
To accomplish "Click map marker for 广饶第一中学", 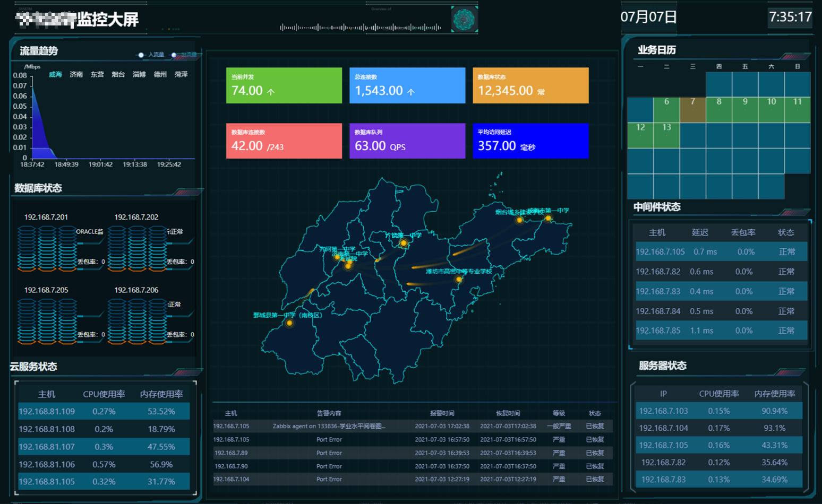I will 404,243.
